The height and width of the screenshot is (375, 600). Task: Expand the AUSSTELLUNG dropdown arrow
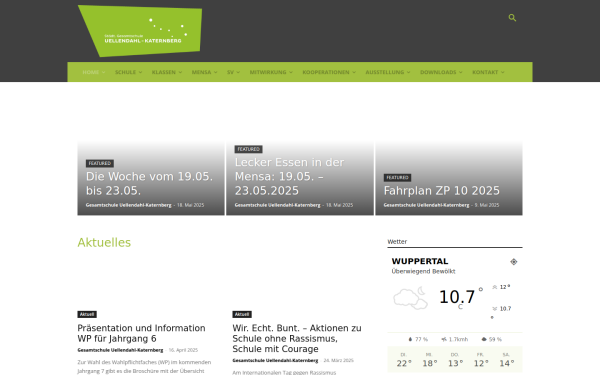click(x=408, y=72)
